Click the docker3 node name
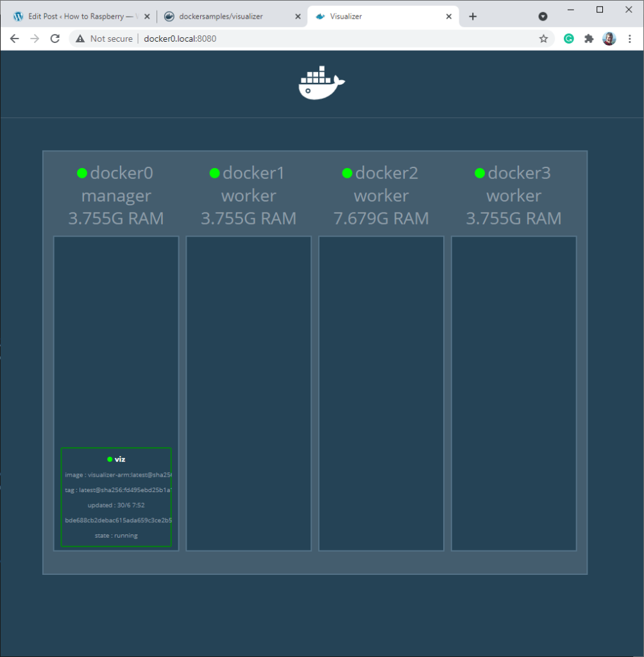644x657 pixels. [519, 173]
